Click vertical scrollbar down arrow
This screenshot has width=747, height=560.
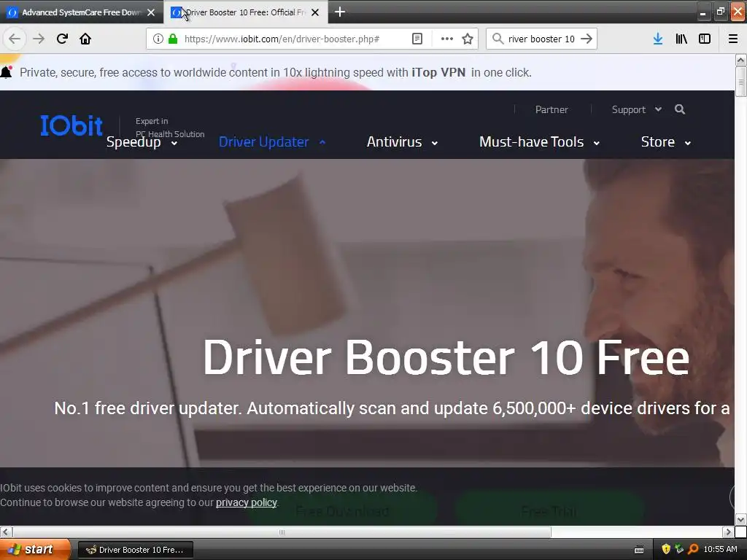click(x=740, y=519)
